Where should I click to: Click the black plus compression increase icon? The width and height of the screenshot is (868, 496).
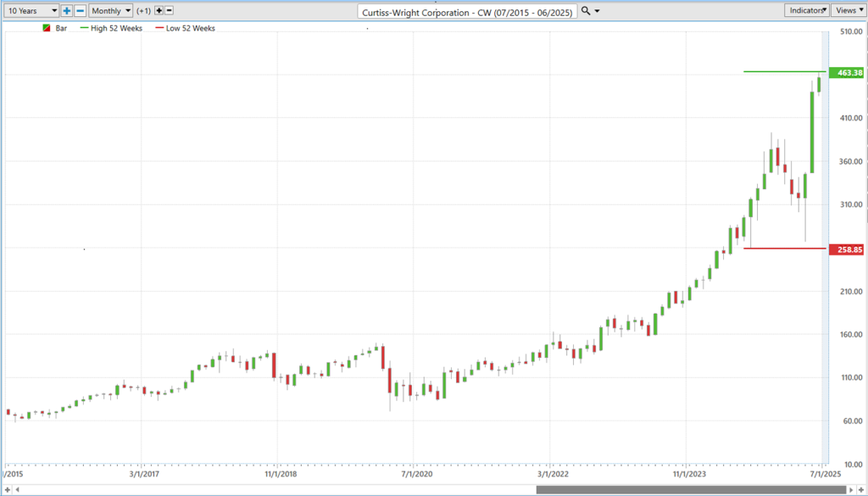pos(159,10)
